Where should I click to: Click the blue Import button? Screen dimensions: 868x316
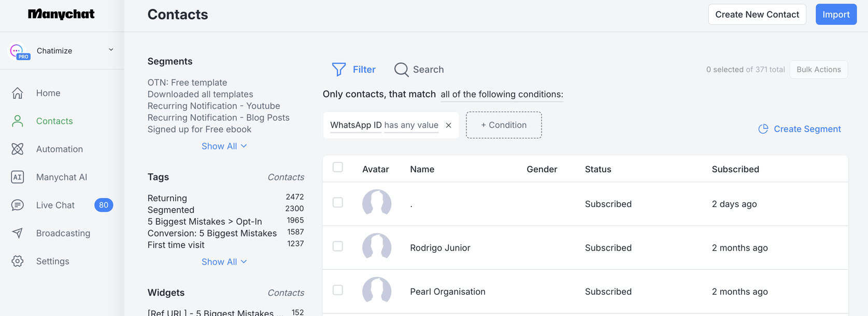835,15
